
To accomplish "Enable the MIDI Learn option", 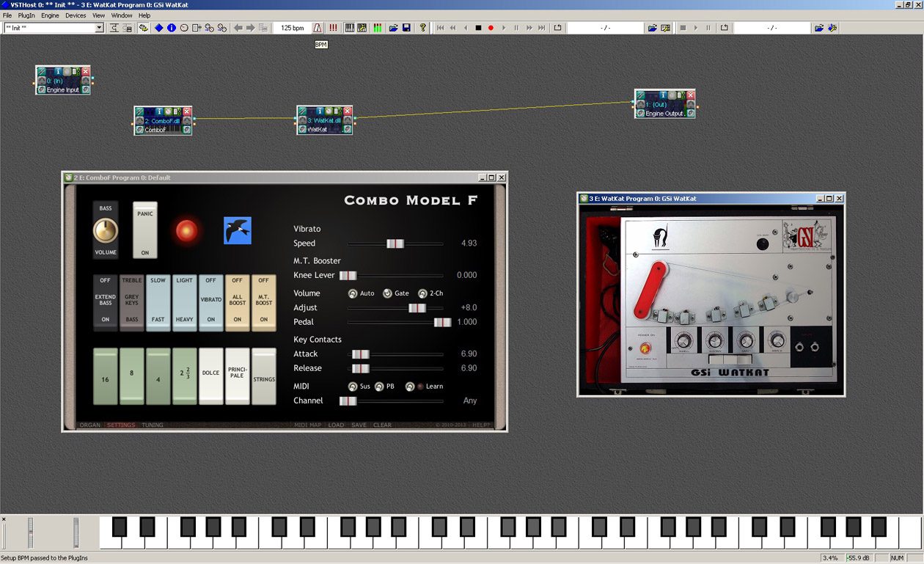I will pos(410,387).
